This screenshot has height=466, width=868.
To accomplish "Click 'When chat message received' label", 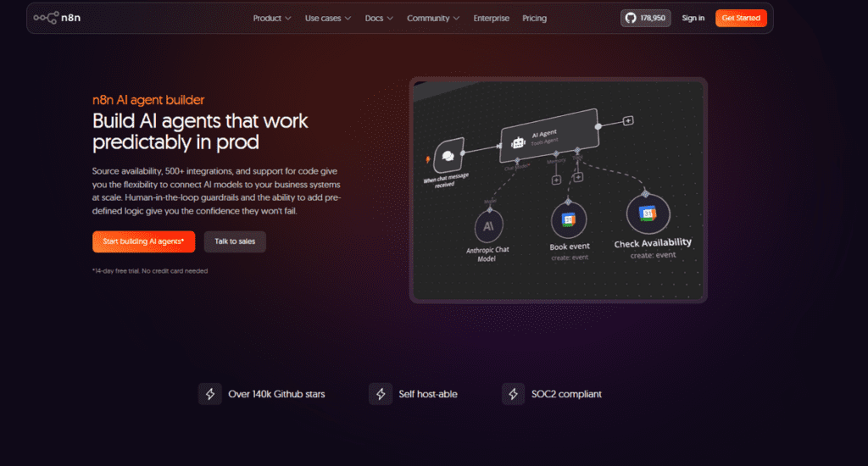I will coord(446,180).
